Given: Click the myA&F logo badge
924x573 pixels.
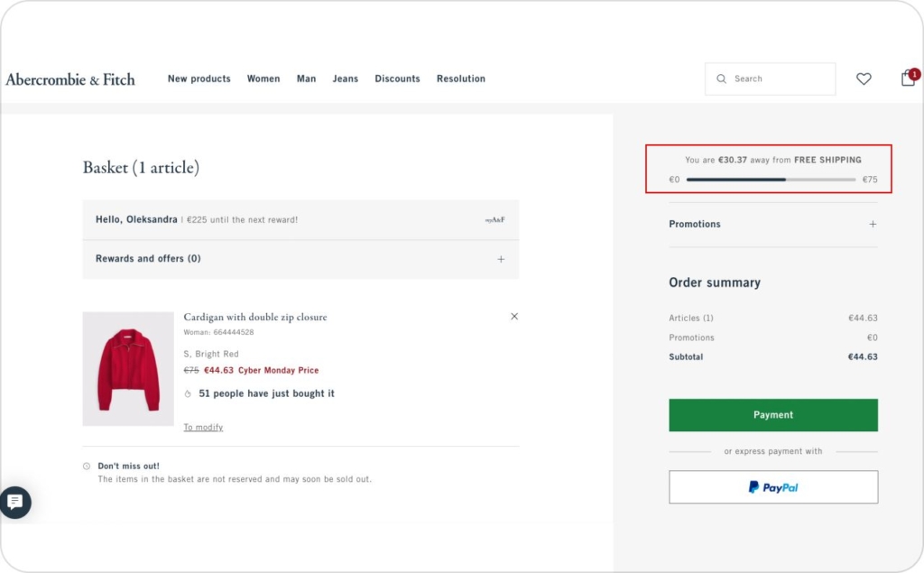Looking at the screenshot, I should point(494,220).
